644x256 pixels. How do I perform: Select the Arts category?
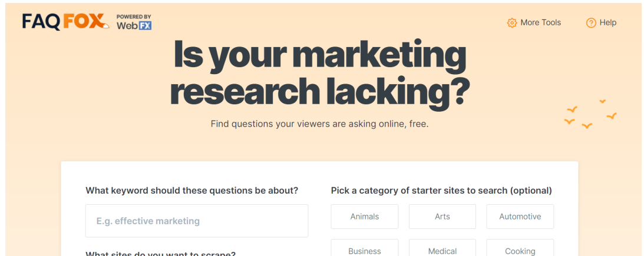click(442, 217)
